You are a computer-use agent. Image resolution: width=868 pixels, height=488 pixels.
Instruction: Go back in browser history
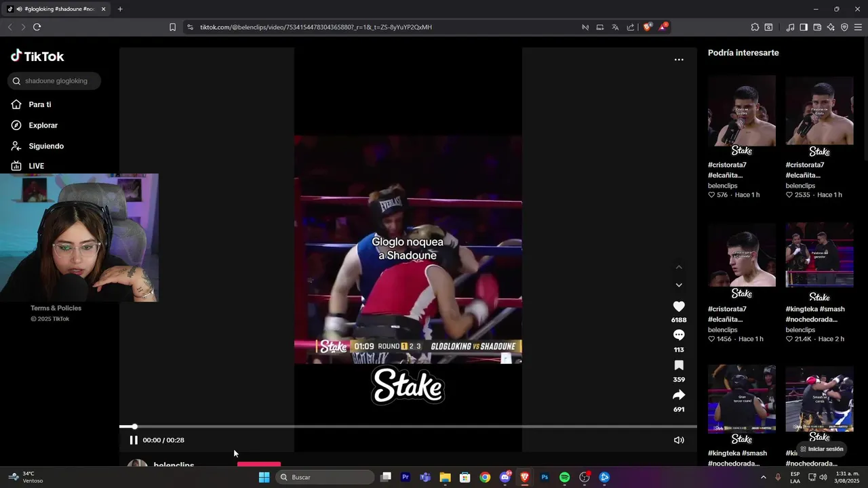pos(9,27)
